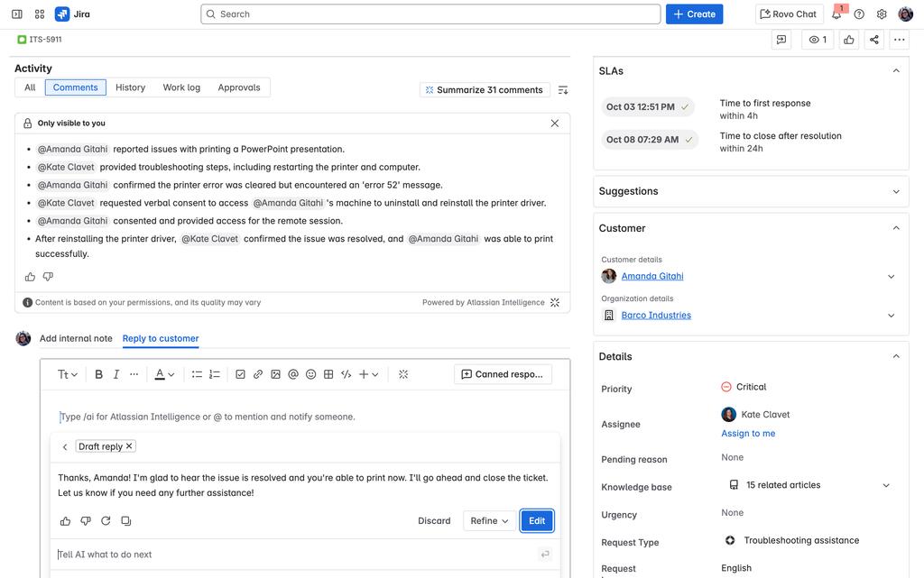
Task: Click the share issue icon
Action: 873,40
